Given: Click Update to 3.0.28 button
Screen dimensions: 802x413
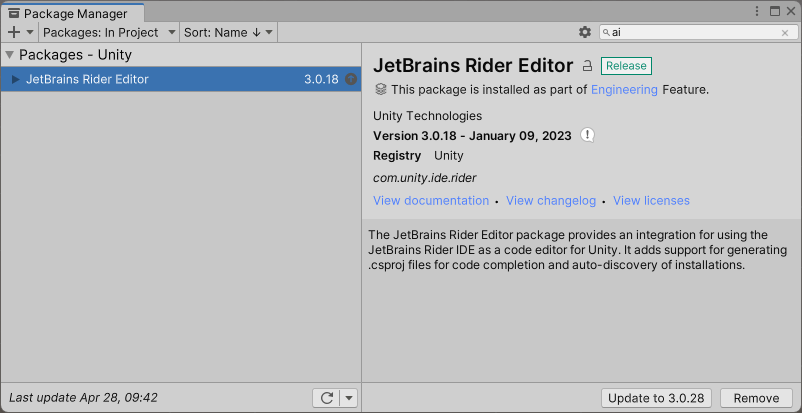Looking at the screenshot, I should pyautogui.click(x=656, y=398).
